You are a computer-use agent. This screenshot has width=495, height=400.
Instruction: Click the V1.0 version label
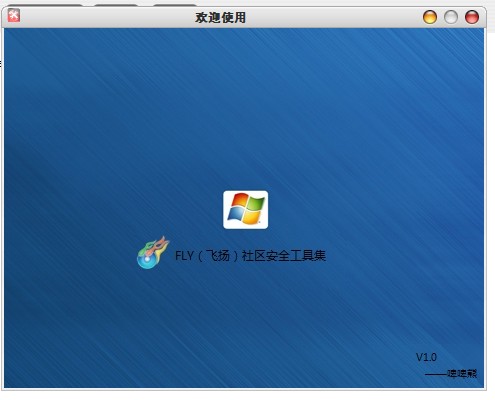coord(426,357)
